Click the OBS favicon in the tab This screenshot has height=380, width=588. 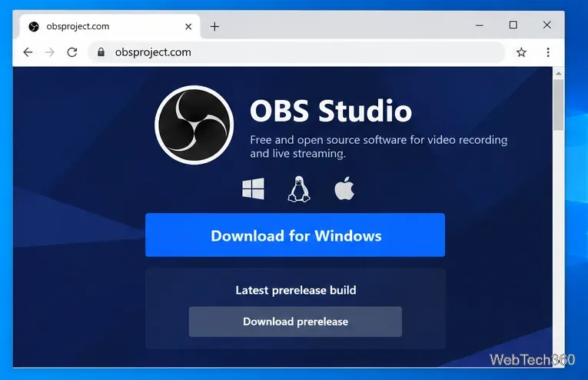34,26
